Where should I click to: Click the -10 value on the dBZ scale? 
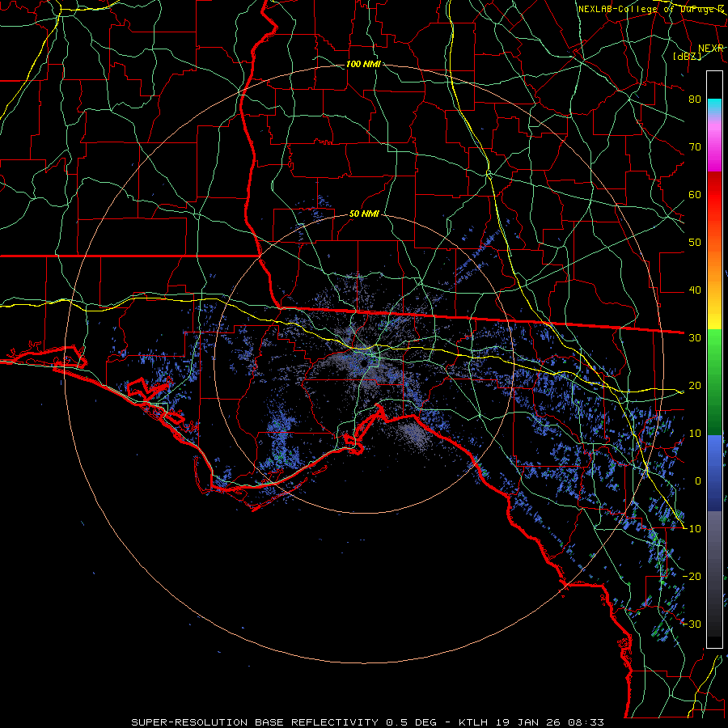(692, 528)
